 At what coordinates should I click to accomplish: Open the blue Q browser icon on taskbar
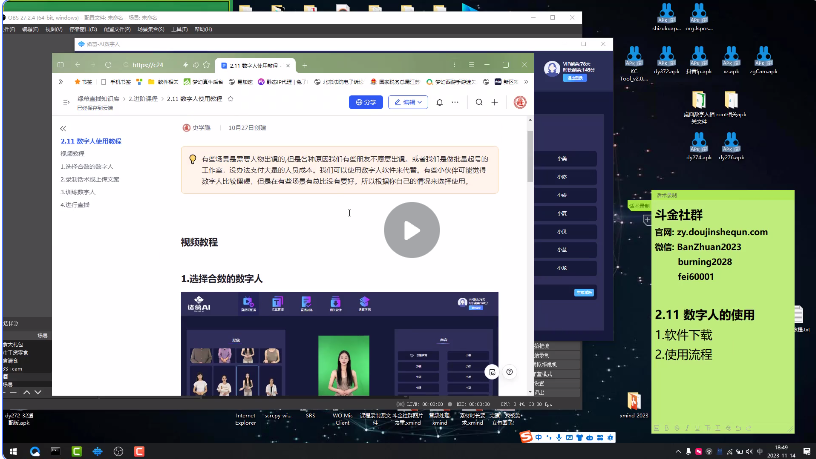pos(35,451)
